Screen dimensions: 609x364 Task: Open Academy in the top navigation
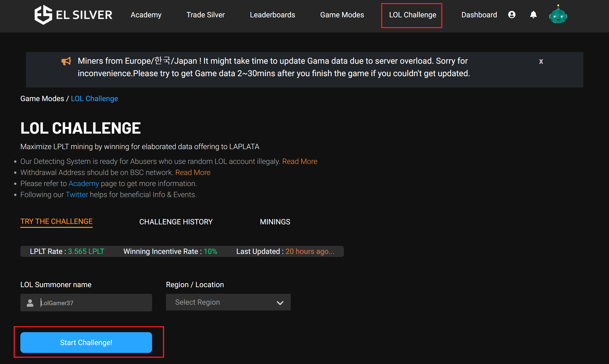pos(146,15)
